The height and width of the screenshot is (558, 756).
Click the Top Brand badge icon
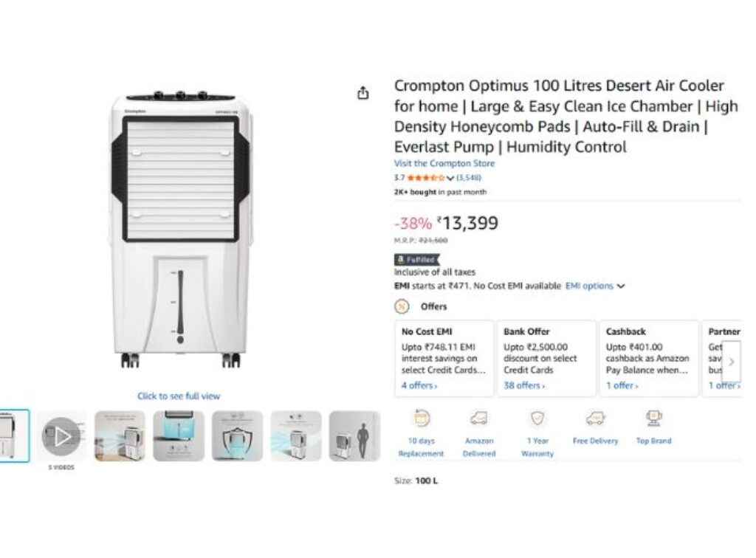point(653,418)
